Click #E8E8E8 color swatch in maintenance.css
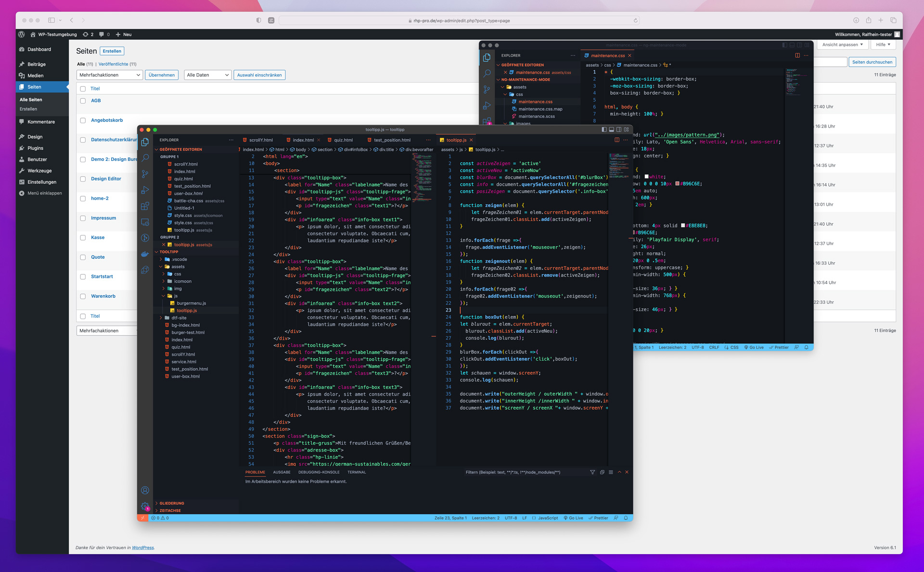Image resolution: width=924 pixels, height=572 pixels. (683, 225)
